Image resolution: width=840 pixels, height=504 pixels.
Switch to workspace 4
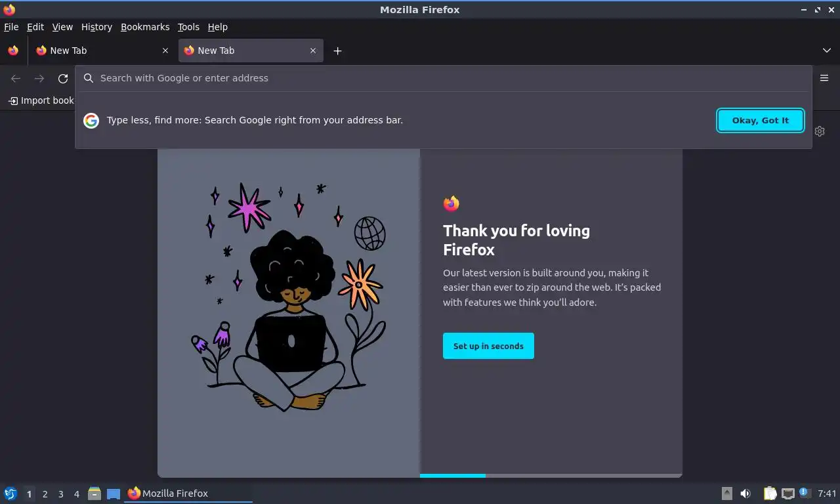coord(76,494)
